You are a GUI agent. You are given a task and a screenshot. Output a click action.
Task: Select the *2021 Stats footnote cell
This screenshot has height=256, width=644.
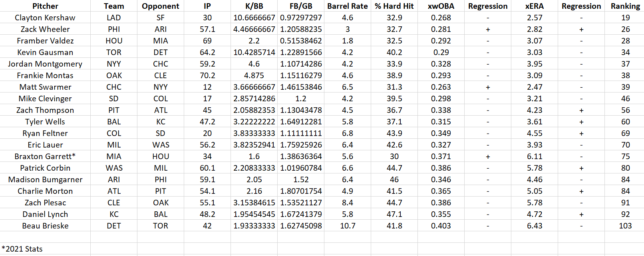(x=45, y=249)
